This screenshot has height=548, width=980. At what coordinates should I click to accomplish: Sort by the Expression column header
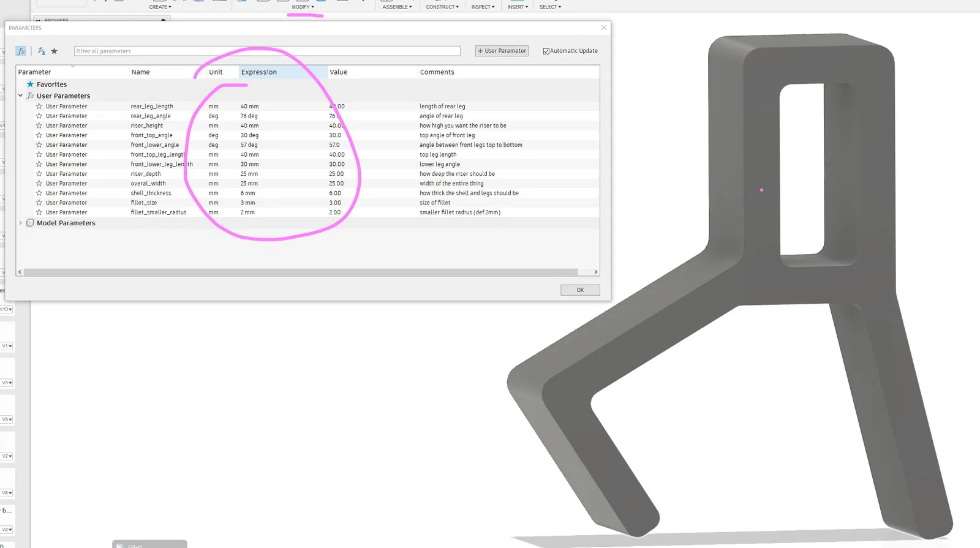[x=283, y=72]
